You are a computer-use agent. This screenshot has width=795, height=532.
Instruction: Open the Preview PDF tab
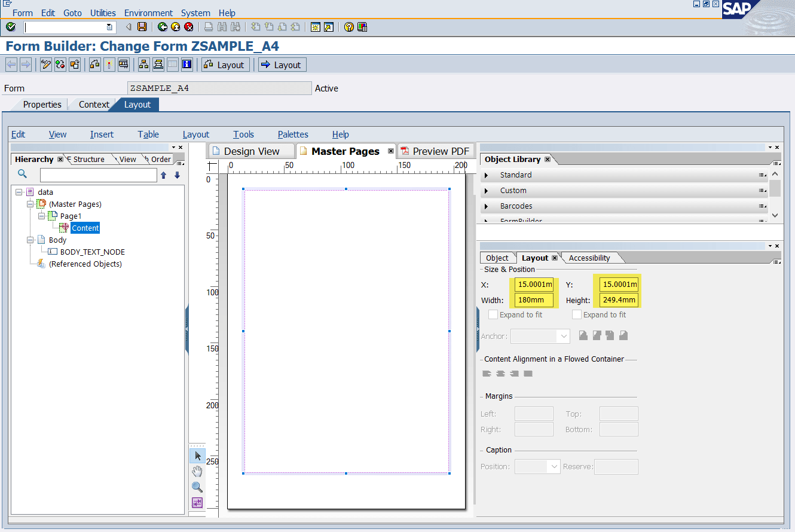point(435,151)
